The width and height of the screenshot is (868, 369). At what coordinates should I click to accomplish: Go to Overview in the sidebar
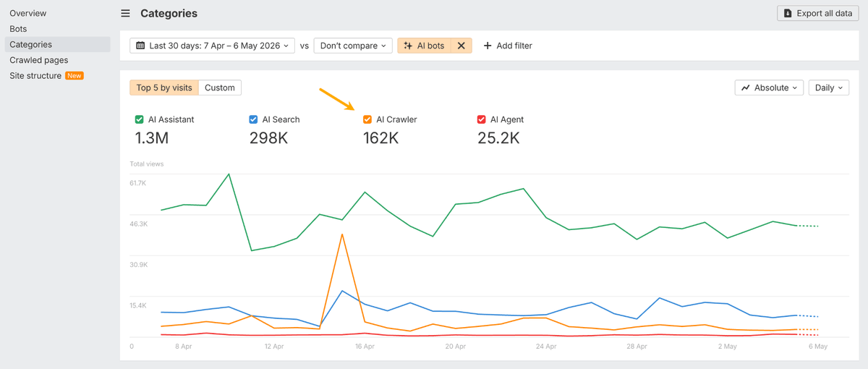(28, 13)
